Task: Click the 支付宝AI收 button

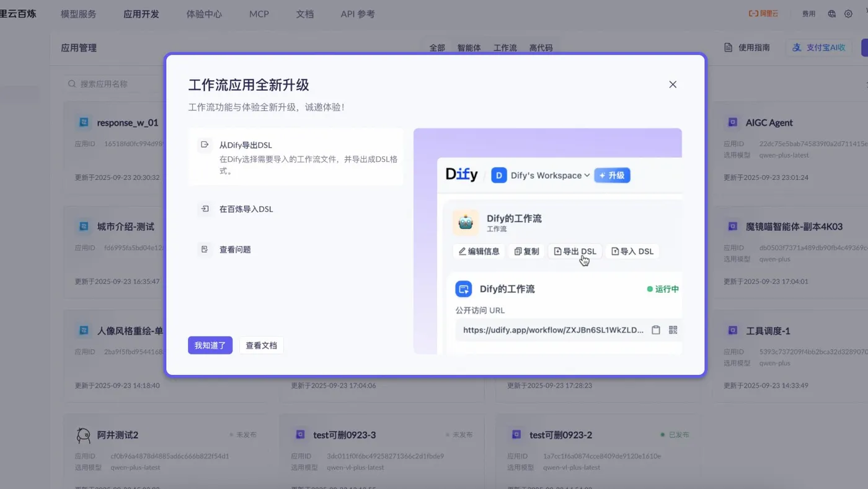Action: [819, 48]
